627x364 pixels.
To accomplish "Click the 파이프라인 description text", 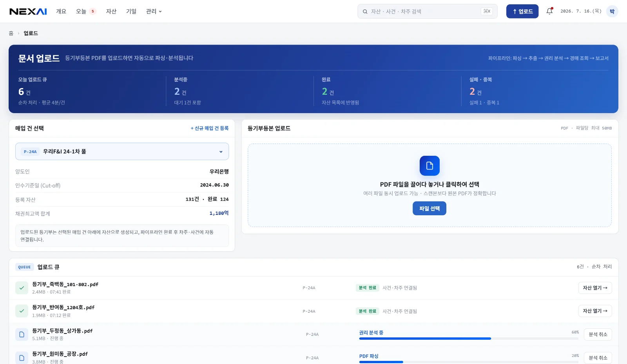I will tap(548, 58).
